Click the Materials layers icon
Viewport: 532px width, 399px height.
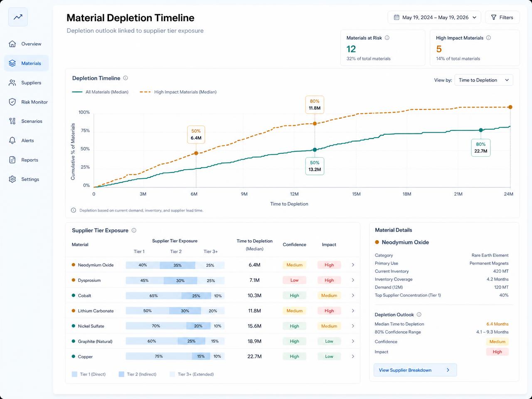[12, 63]
